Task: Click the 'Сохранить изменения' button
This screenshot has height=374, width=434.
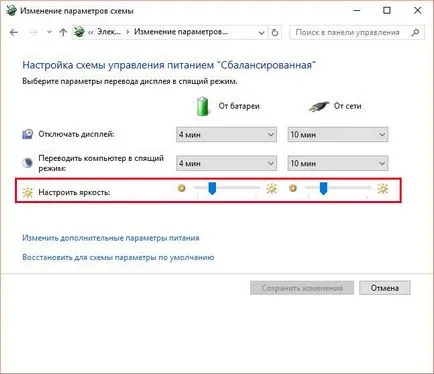Action: (x=302, y=288)
